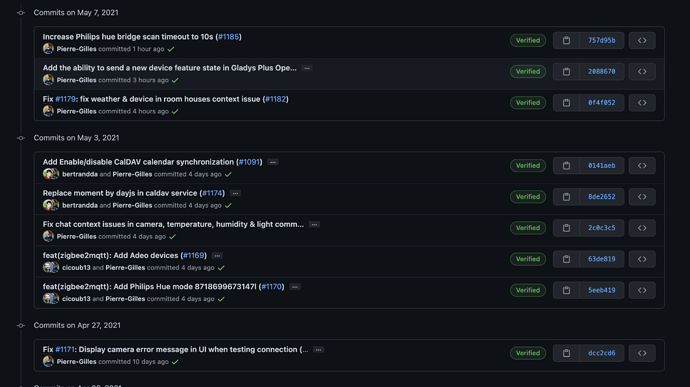Show Verified signature for commit 757d95b

point(528,41)
